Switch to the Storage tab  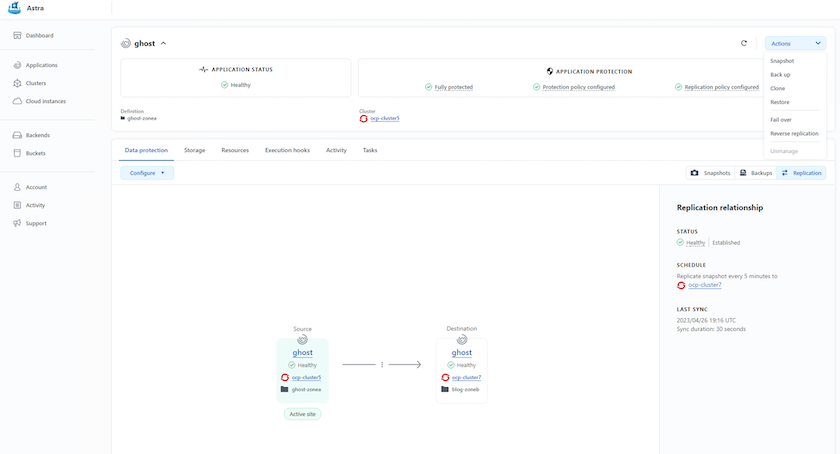coord(194,150)
